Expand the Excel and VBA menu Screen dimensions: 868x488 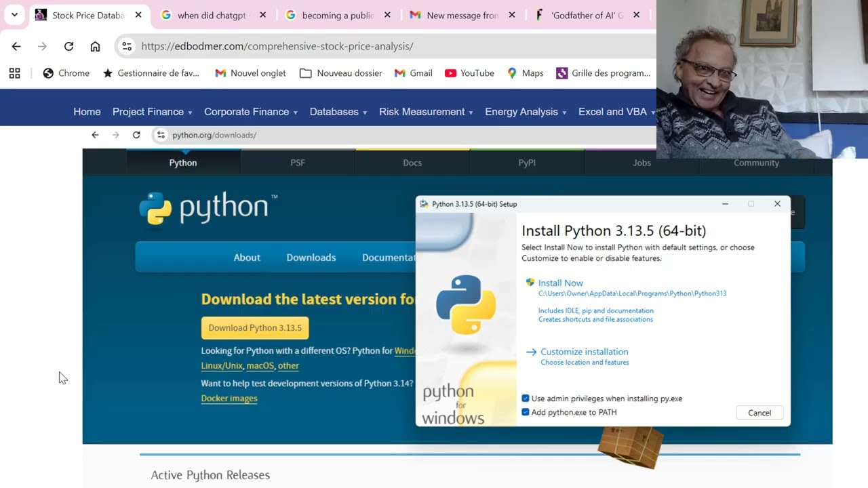(x=616, y=112)
